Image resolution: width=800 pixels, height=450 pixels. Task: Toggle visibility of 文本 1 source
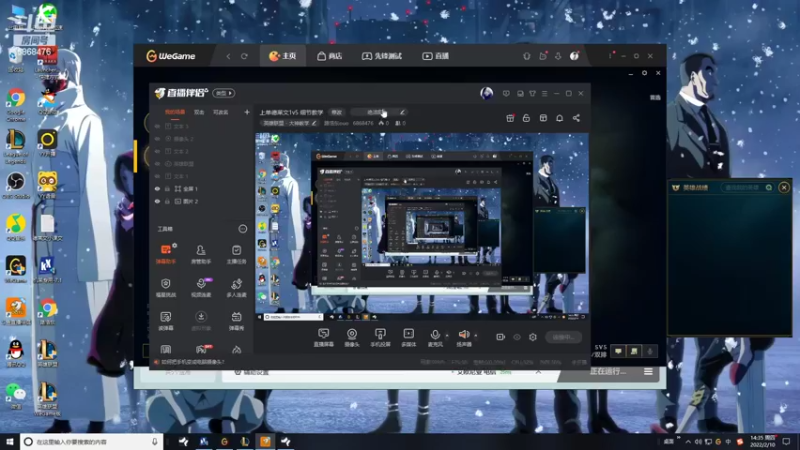click(x=157, y=176)
